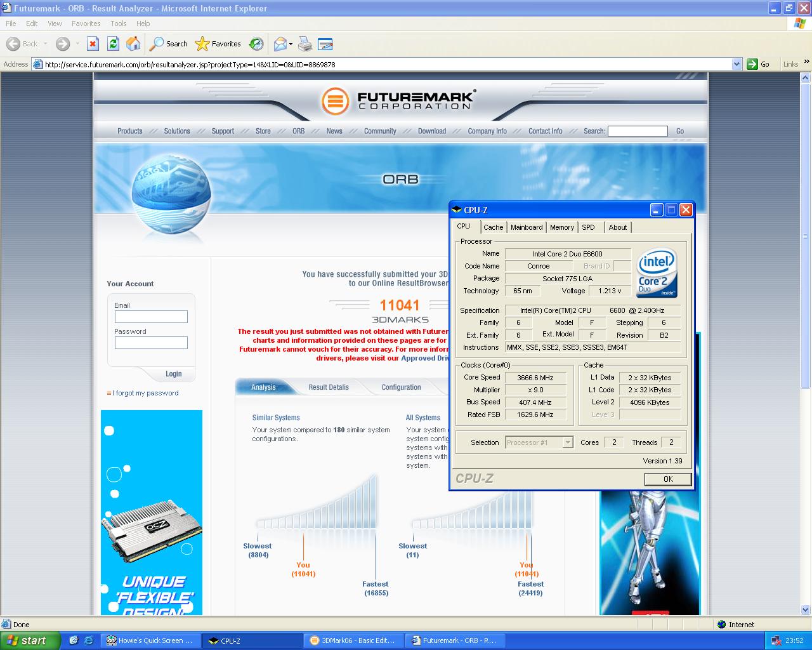Click the OCZ memory advertisement banner
The image size is (812, 650).
click(x=152, y=512)
